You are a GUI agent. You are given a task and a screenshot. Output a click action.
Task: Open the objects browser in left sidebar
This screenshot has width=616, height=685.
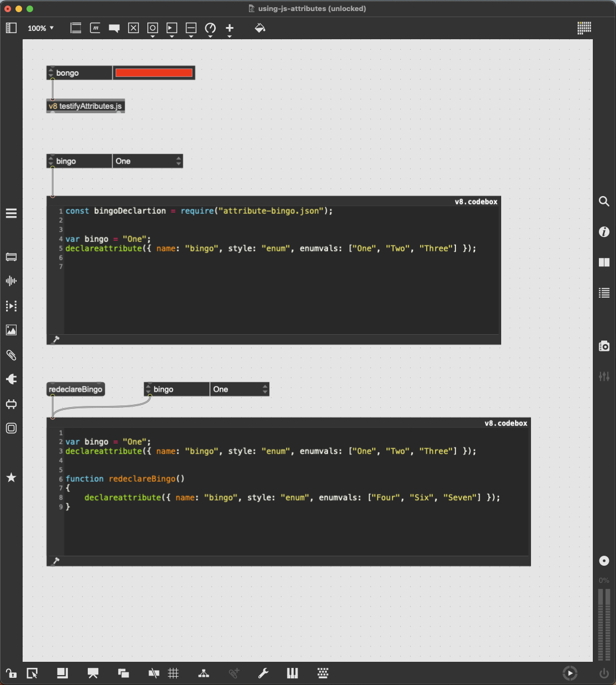11,257
